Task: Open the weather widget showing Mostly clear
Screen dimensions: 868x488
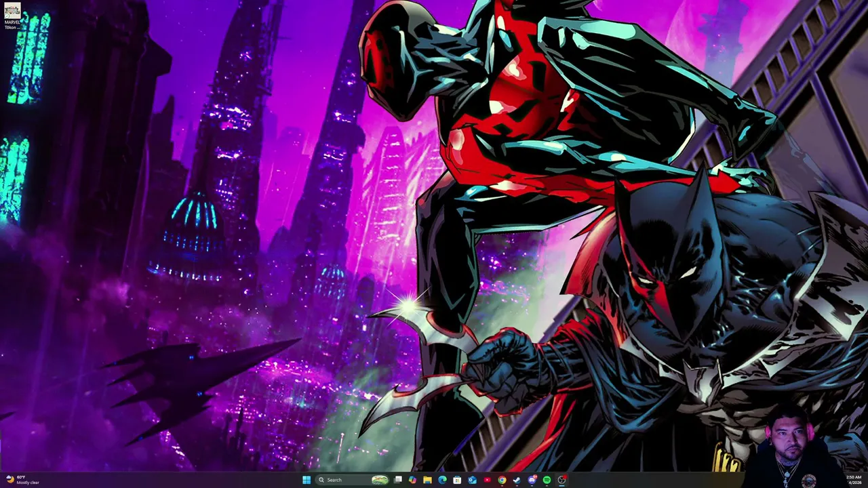Action: [x=23, y=480]
